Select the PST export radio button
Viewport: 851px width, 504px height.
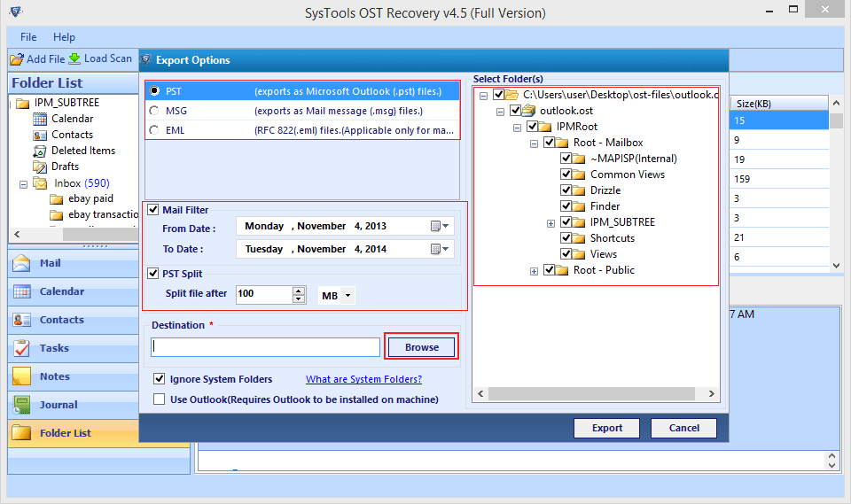tap(154, 90)
